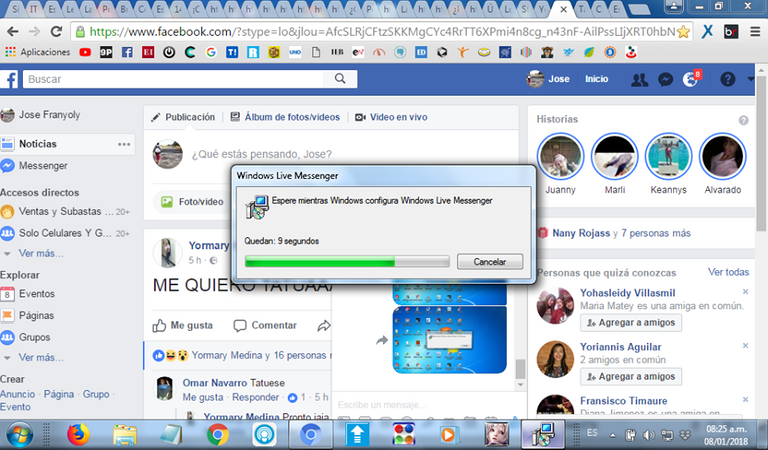Select Publicación tab in composer
This screenshot has height=450, width=768.
point(183,117)
